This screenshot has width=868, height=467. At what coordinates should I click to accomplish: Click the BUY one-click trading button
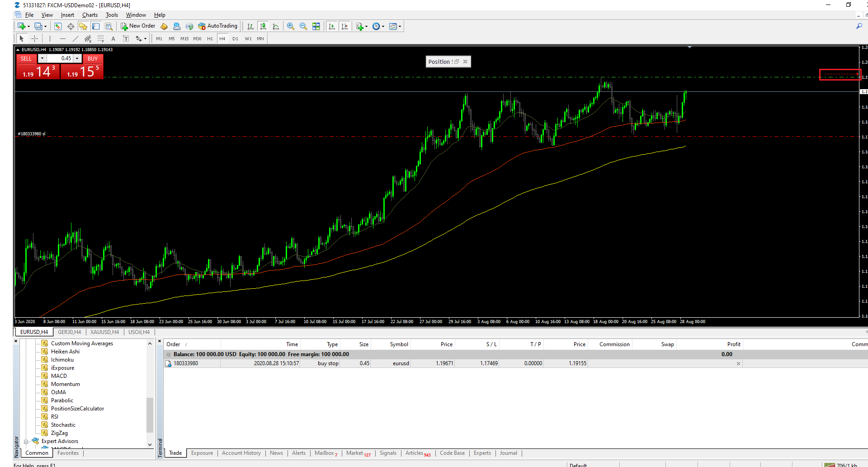coord(92,59)
